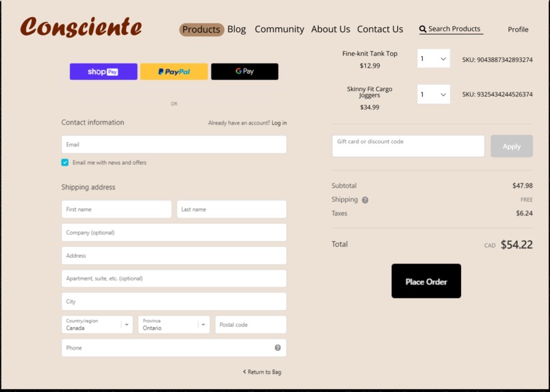Open the Country/region dropdown
The width and height of the screenshot is (550, 392).
point(97,325)
